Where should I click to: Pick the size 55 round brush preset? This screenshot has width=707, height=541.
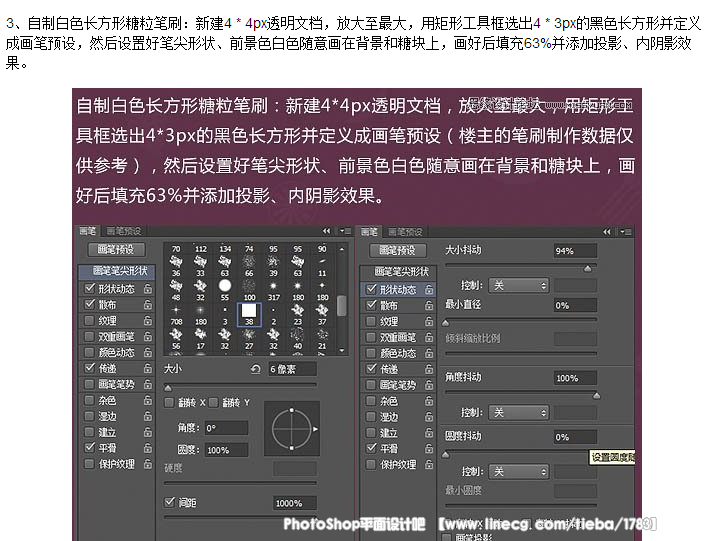click(225, 289)
